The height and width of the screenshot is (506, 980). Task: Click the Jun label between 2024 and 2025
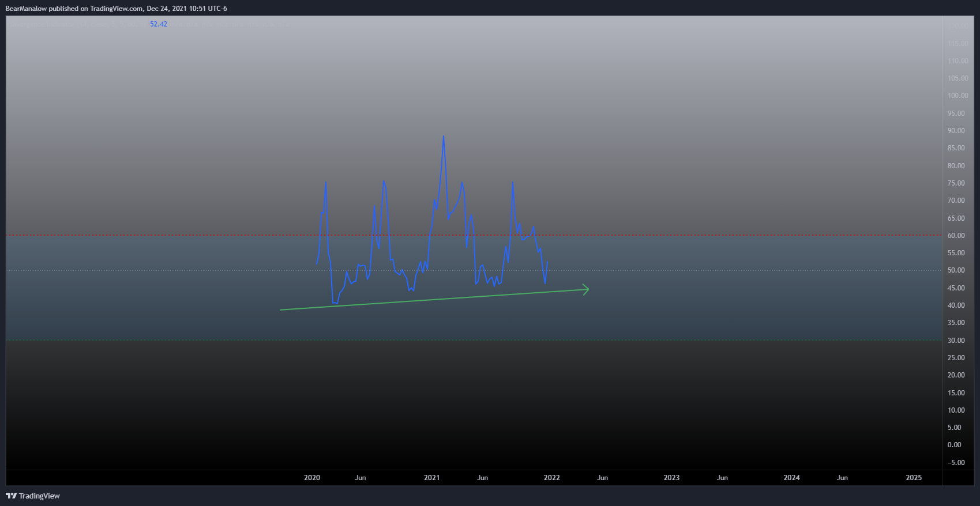point(842,478)
